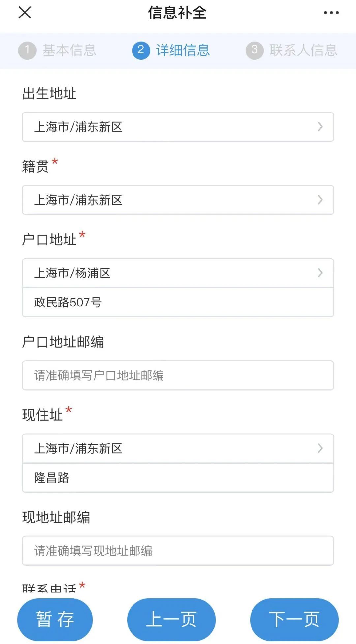The height and width of the screenshot is (644, 356).
Task: Tap the 暂存 save draft button
Action: (55, 619)
